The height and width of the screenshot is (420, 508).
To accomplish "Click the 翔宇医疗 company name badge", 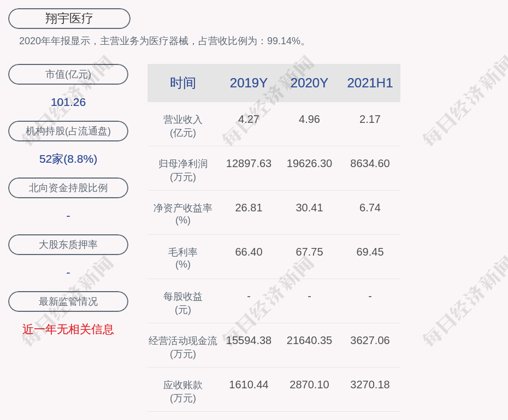I will click(x=68, y=18).
